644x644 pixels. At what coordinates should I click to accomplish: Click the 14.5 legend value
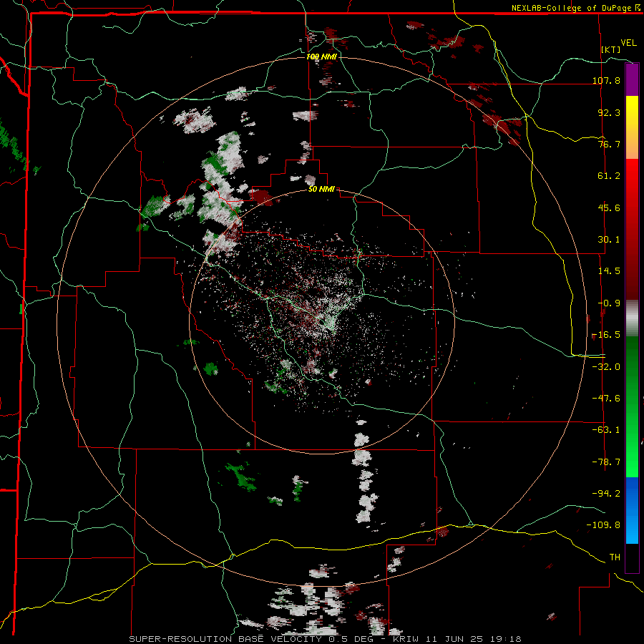point(609,271)
